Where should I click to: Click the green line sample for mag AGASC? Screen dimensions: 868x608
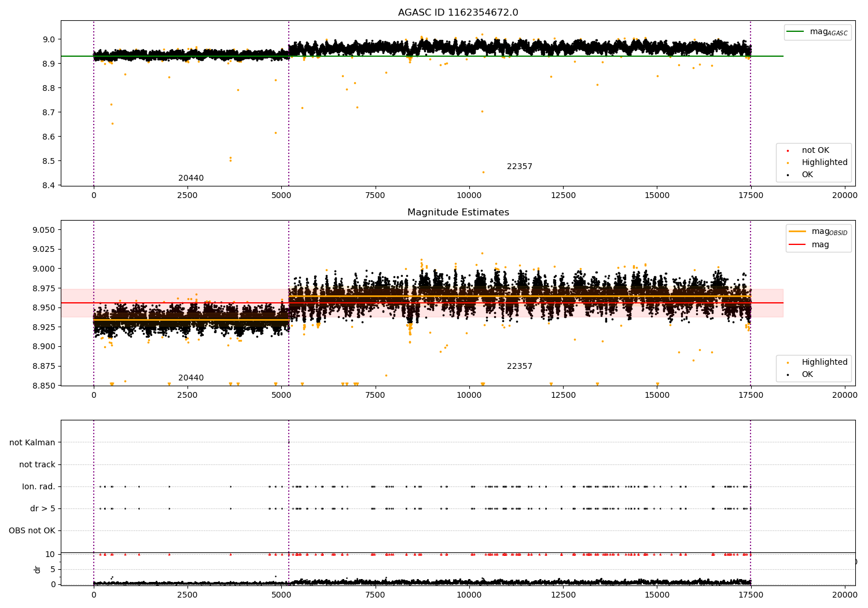[x=796, y=32]
